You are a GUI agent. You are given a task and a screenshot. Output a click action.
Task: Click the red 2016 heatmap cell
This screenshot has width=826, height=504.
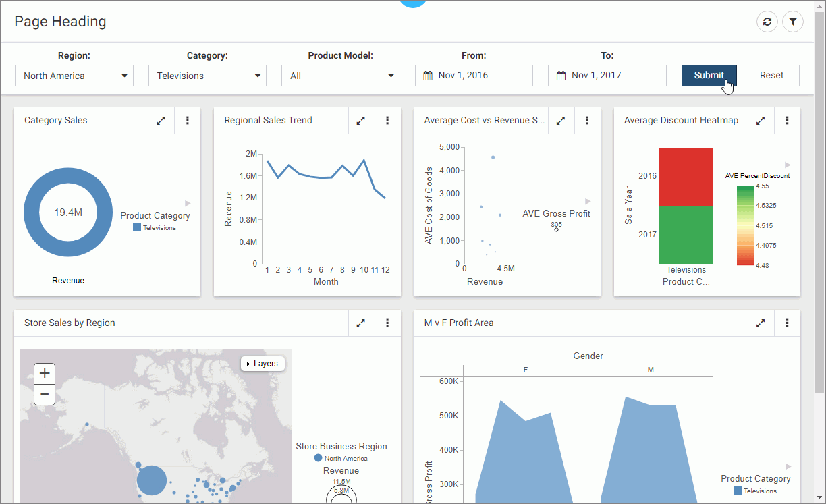(x=686, y=177)
